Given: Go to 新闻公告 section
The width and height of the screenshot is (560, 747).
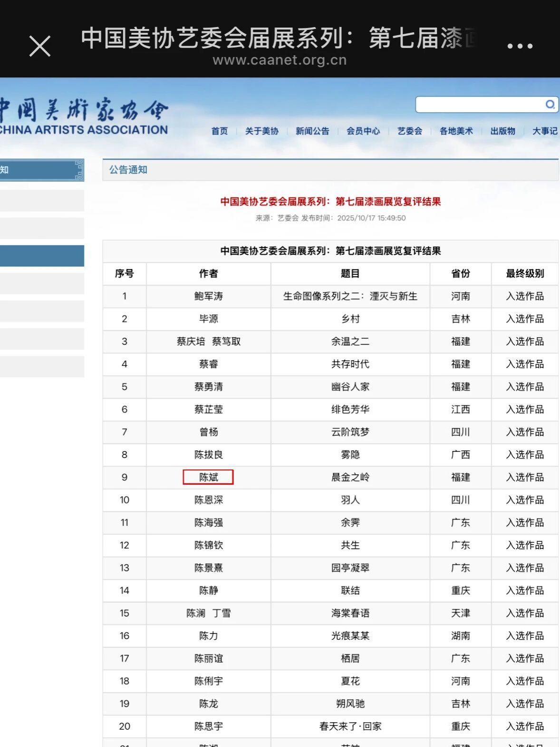Looking at the screenshot, I should tap(312, 131).
